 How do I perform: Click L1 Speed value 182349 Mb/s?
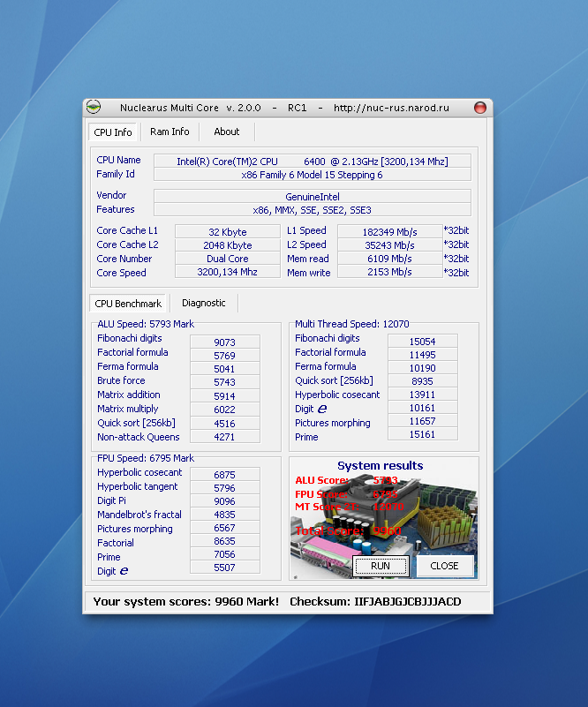(x=390, y=232)
